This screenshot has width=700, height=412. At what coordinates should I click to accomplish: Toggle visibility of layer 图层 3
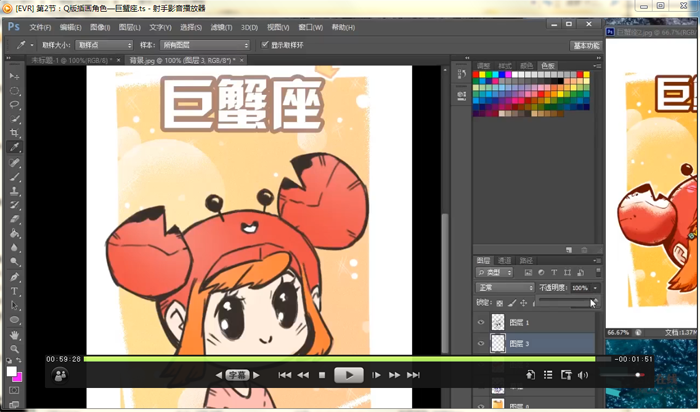click(x=481, y=343)
